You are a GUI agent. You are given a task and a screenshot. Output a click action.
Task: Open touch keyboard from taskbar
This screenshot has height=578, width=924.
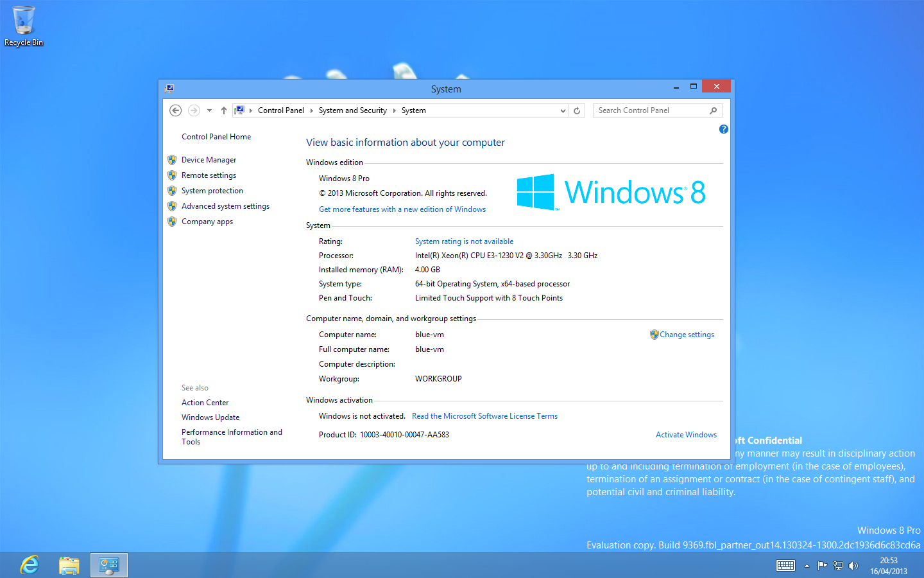(785, 566)
